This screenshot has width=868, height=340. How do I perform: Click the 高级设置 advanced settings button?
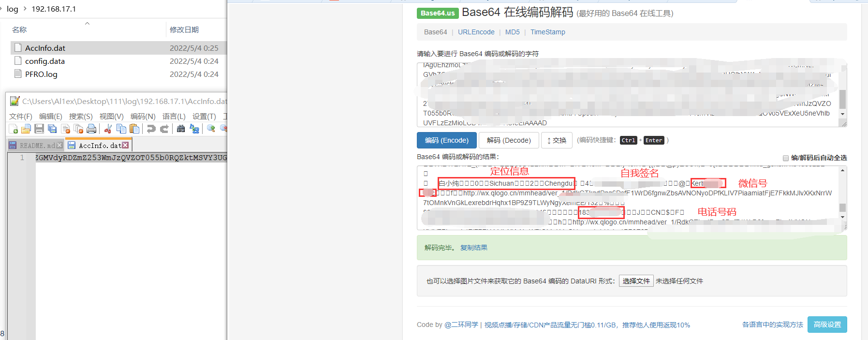click(x=827, y=325)
